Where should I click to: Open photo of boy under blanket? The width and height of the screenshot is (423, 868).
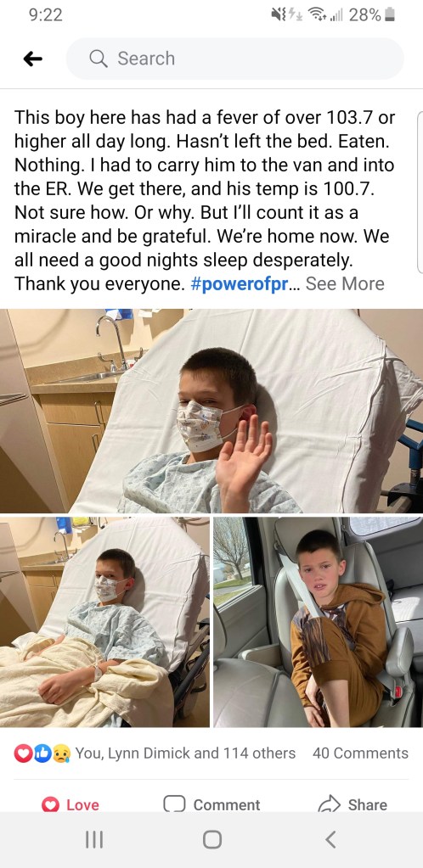point(104,622)
